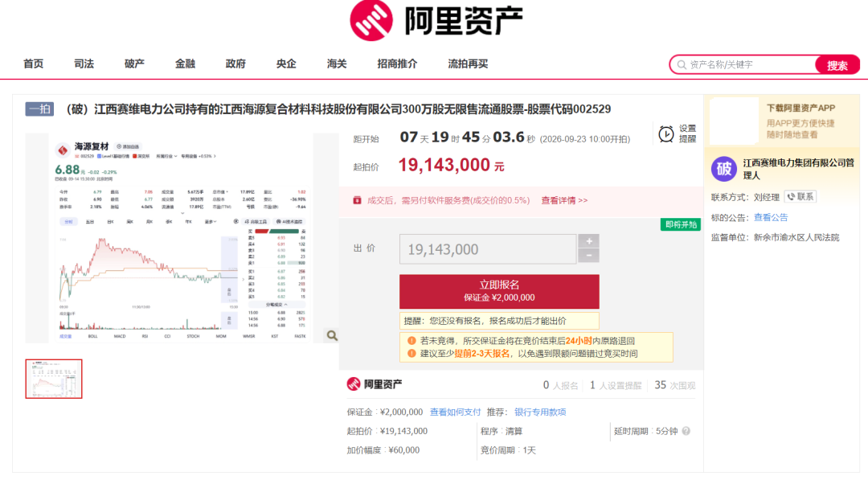Click the 阿里资产 logo at top

click(436, 21)
